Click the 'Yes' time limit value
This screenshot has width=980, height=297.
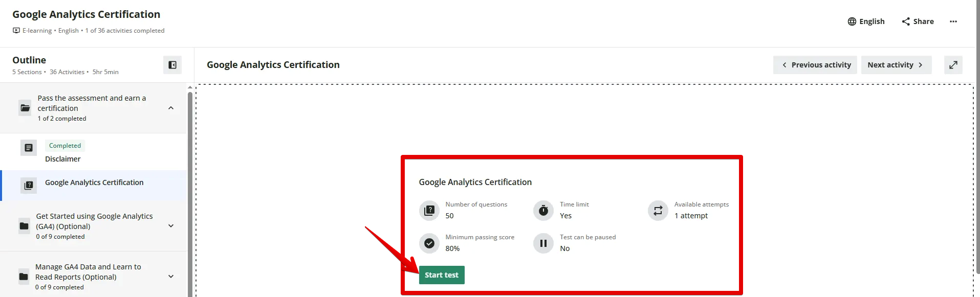pos(565,216)
